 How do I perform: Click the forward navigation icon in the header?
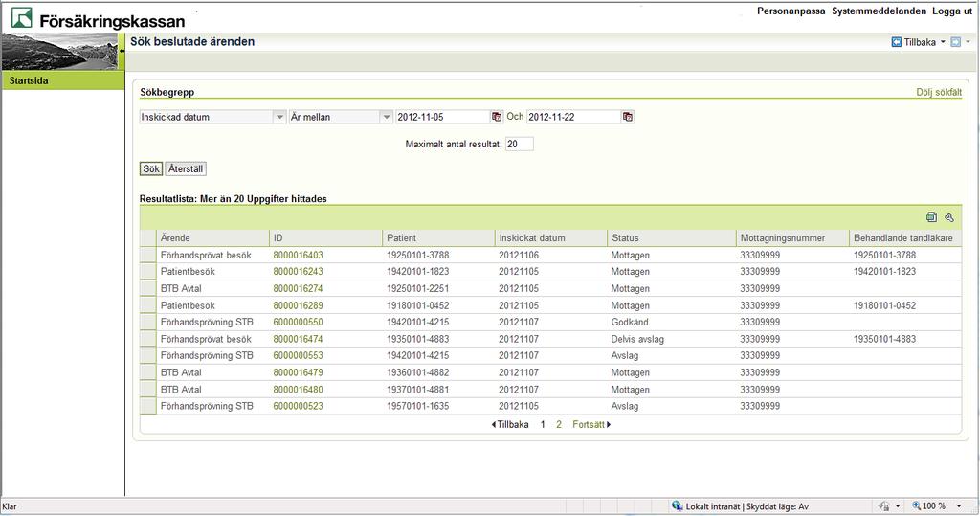pos(956,42)
